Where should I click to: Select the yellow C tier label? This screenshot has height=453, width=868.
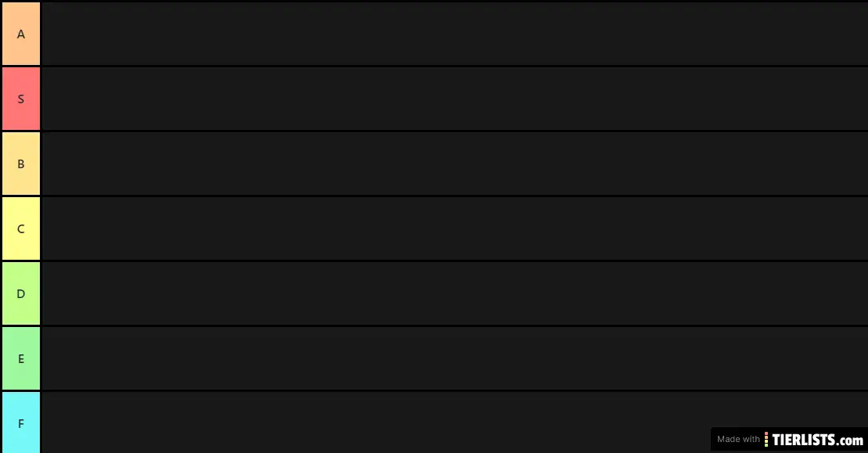(x=21, y=228)
